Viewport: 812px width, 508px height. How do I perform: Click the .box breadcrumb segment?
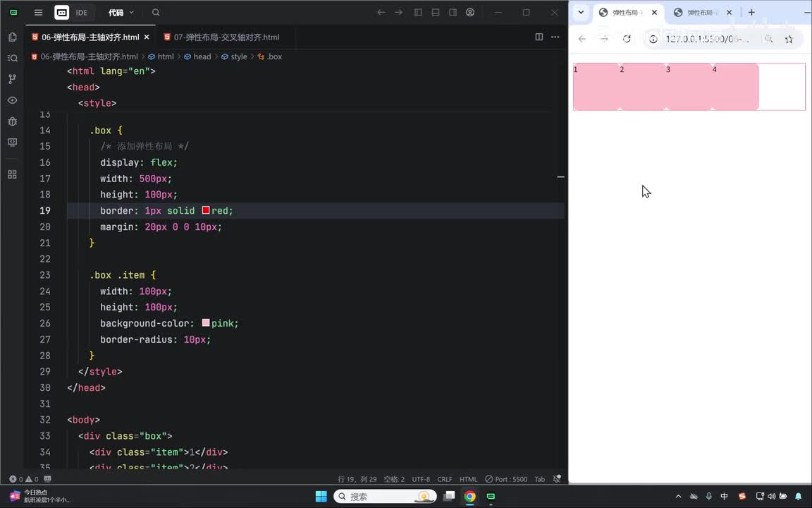point(270,56)
